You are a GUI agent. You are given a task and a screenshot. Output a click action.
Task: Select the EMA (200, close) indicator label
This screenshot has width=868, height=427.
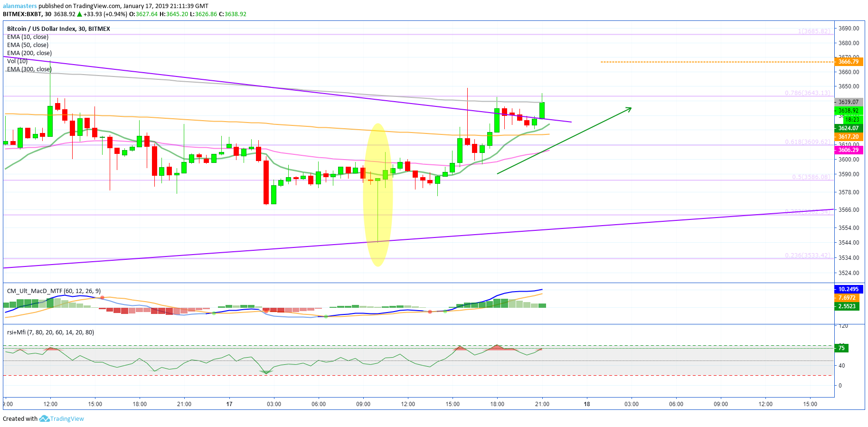tap(29, 53)
